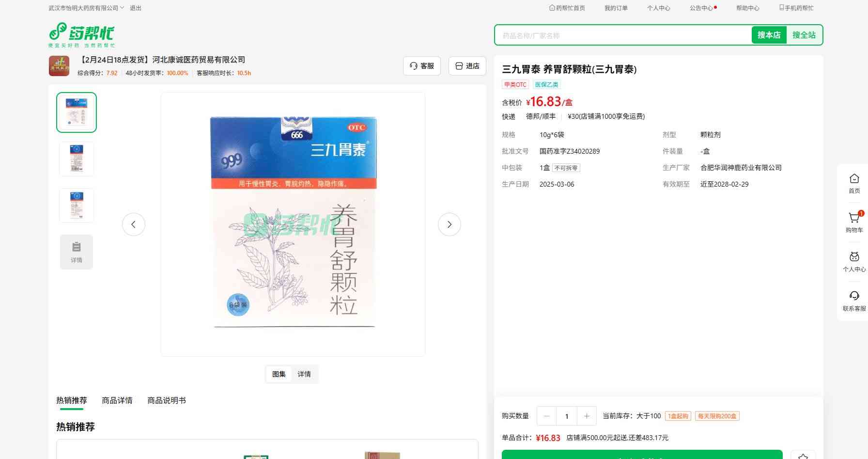868x459 pixels.
Task: Switch to the 商品说明书 tab
Action: (166, 400)
